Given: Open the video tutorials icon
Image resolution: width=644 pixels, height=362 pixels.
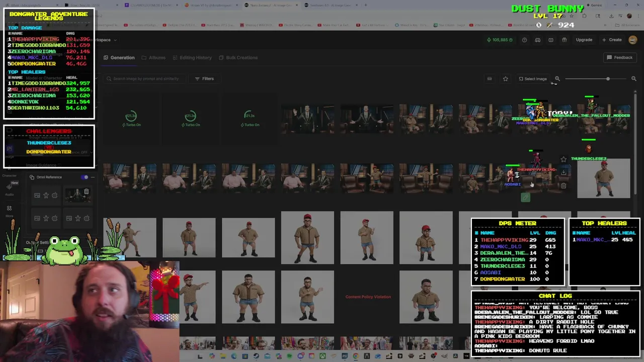Looking at the screenshot, I should coord(551,40).
